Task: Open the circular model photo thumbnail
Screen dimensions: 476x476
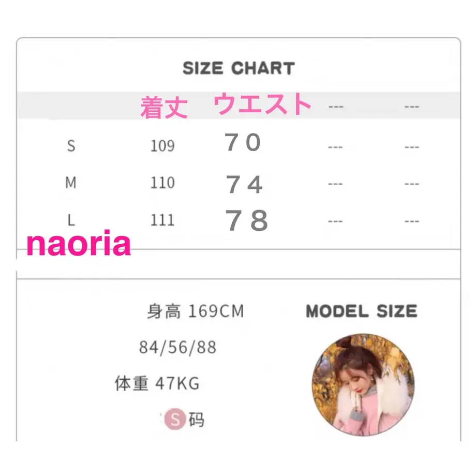Action: point(363,385)
